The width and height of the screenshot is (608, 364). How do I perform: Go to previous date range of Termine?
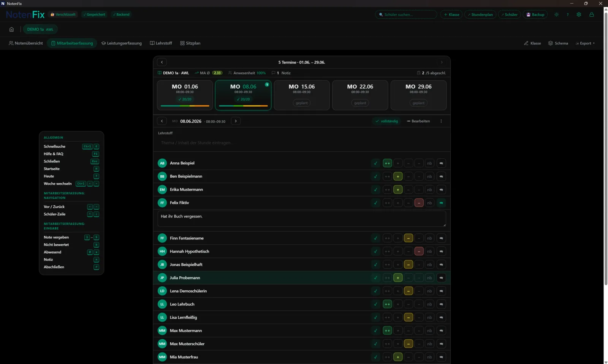162,62
